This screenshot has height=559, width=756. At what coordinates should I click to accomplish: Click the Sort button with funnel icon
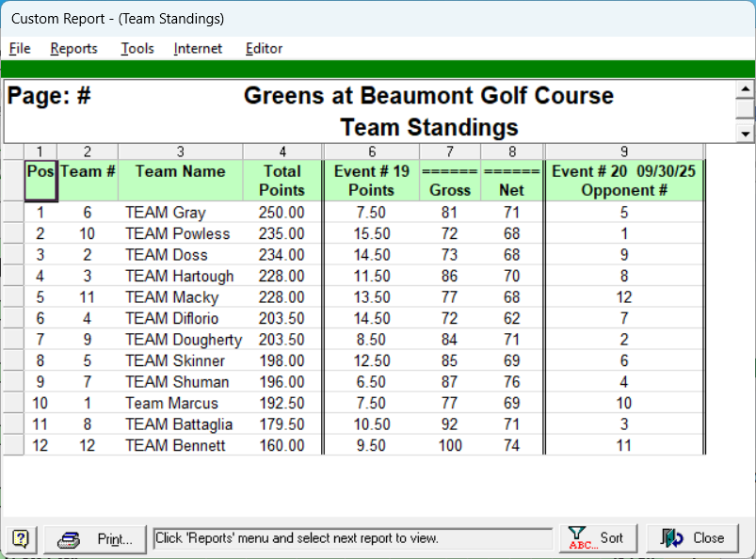pos(598,538)
